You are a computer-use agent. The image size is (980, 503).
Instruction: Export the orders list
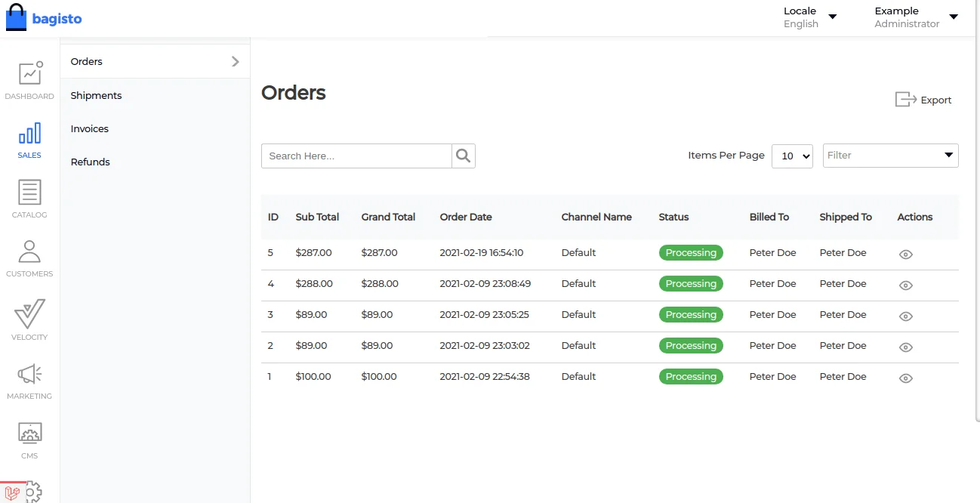pos(923,100)
